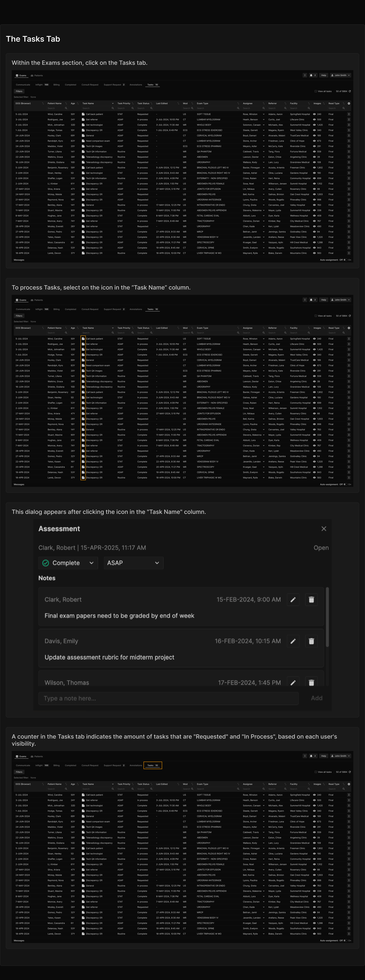The image size is (365, 980).
Task: Open Messages at the bottom of first screenshot
Action: 19,260
